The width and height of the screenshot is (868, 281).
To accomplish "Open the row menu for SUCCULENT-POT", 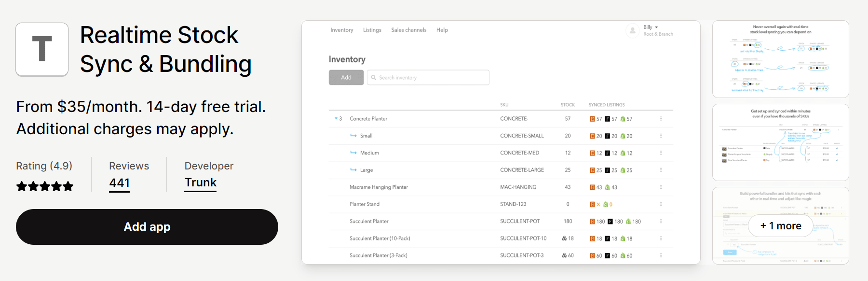I will click(661, 222).
